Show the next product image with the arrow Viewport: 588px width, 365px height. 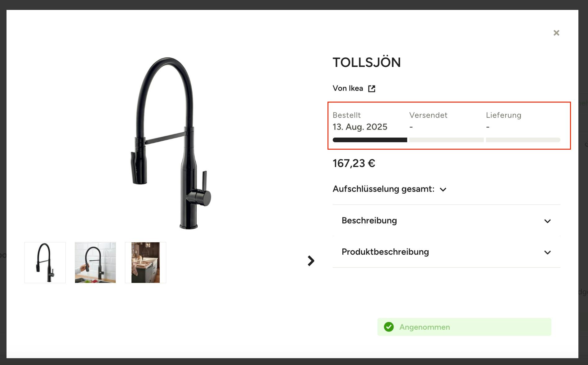coord(311,261)
